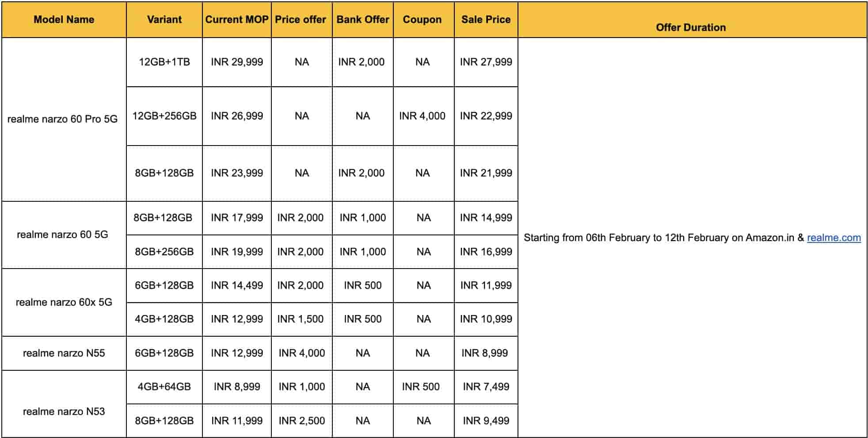Select the INR 14,499 current MOP cell
This screenshot has width=868, height=438.
coord(237,285)
